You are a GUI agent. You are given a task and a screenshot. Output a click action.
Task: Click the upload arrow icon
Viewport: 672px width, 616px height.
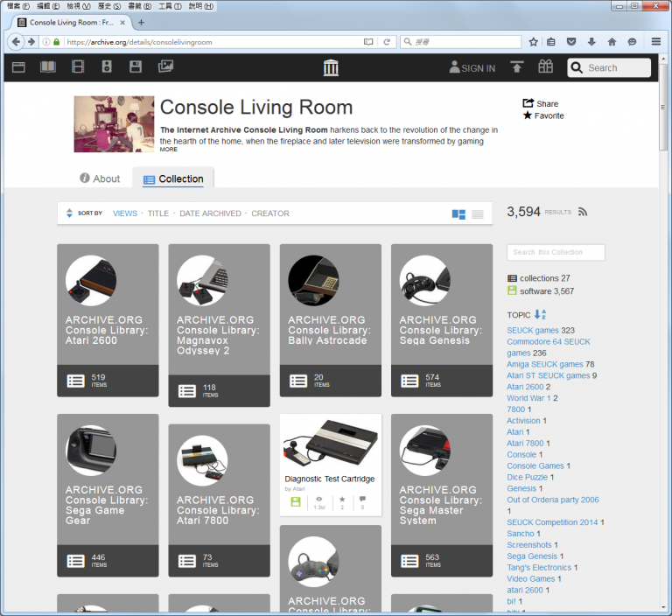tap(517, 66)
